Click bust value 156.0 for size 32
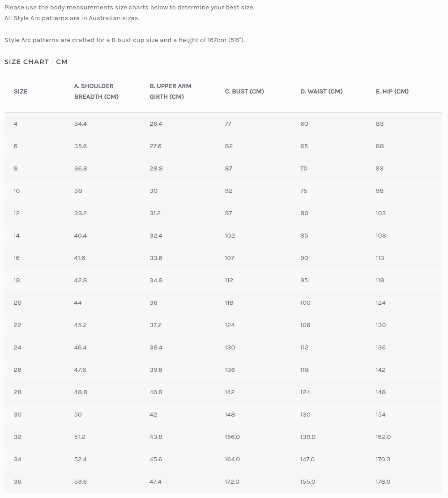 (232, 437)
